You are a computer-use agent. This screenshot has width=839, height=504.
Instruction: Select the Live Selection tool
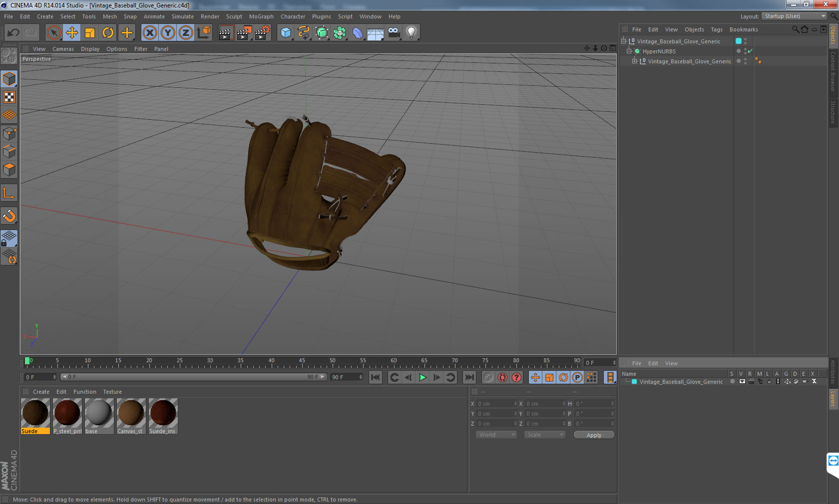(53, 33)
